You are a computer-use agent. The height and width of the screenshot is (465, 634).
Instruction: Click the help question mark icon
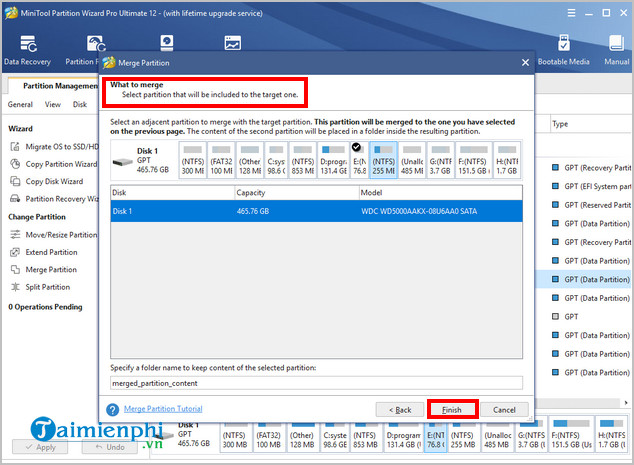click(112, 410)
